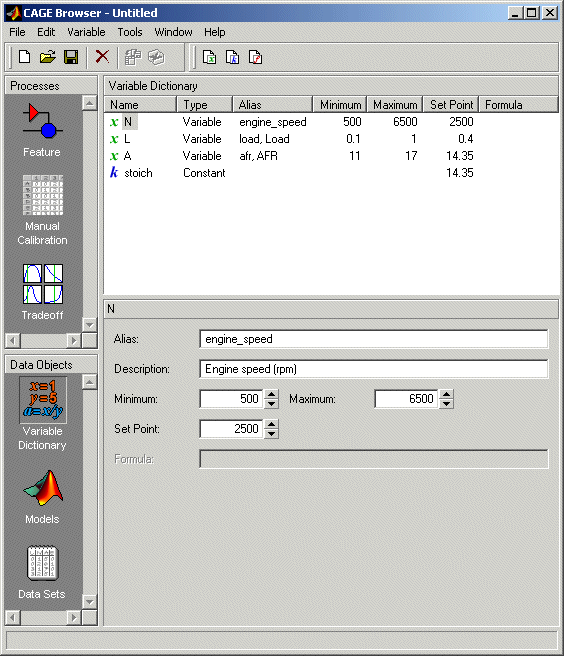
Task: Click the grayed calibration manager toolbar icon
Action: 133,57
